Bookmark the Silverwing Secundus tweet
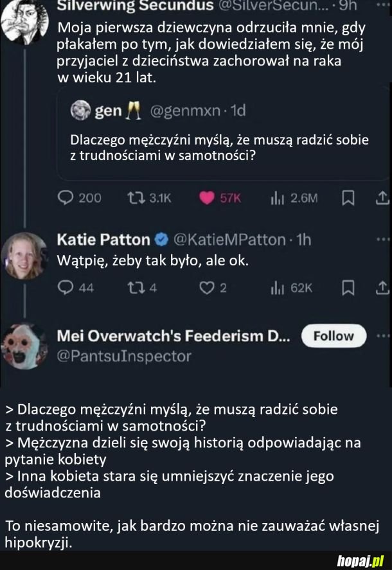The height and width of the screenshot is (570, 392). [x=349, y=197]
